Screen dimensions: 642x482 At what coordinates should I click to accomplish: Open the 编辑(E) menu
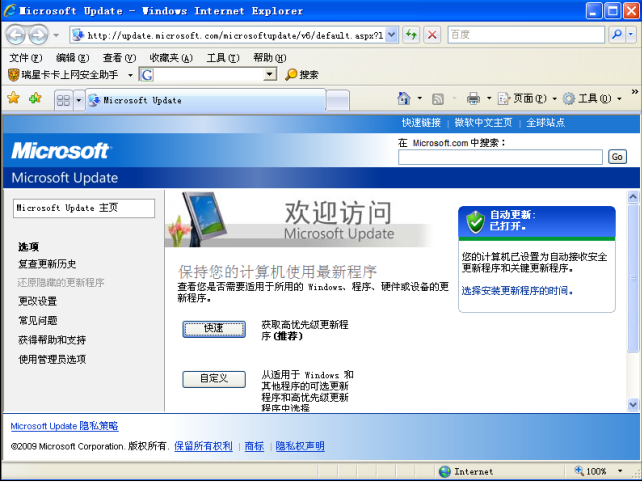click(72, 58)
